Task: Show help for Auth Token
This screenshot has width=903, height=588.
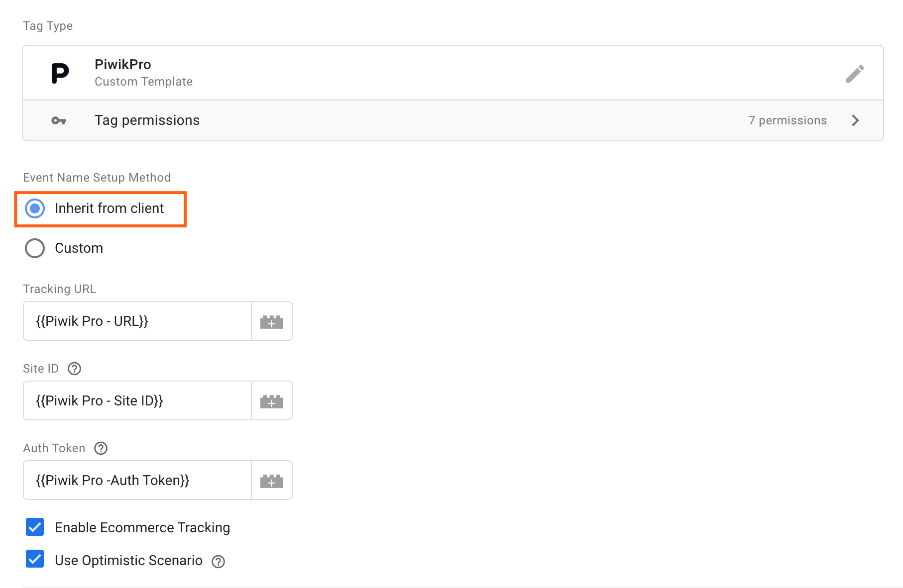Action: [101, 448]
